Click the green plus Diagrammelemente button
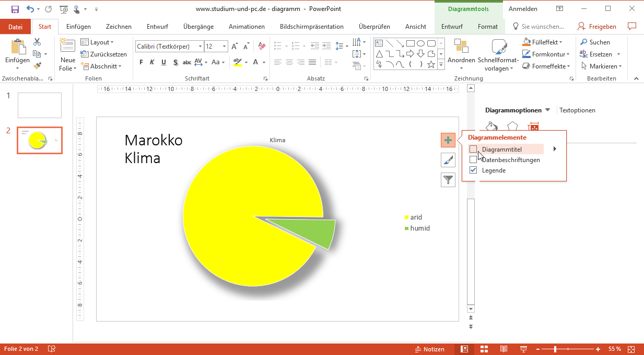The width and height of the screenshot is (644, 355). 448,140
